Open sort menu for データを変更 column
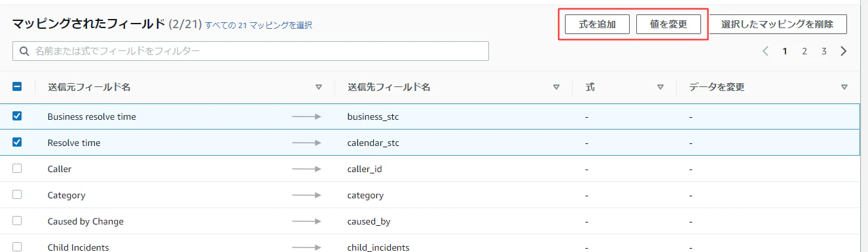Image resolution: width=868 pixels, height=252 pixels. 844,87
